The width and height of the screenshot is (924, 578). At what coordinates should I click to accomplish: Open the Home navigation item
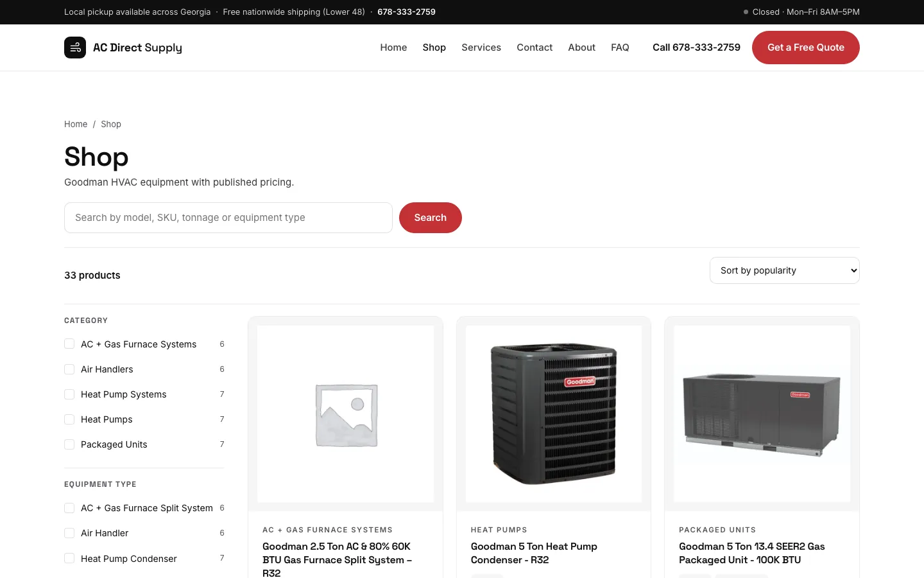click(x=393, y=48)
